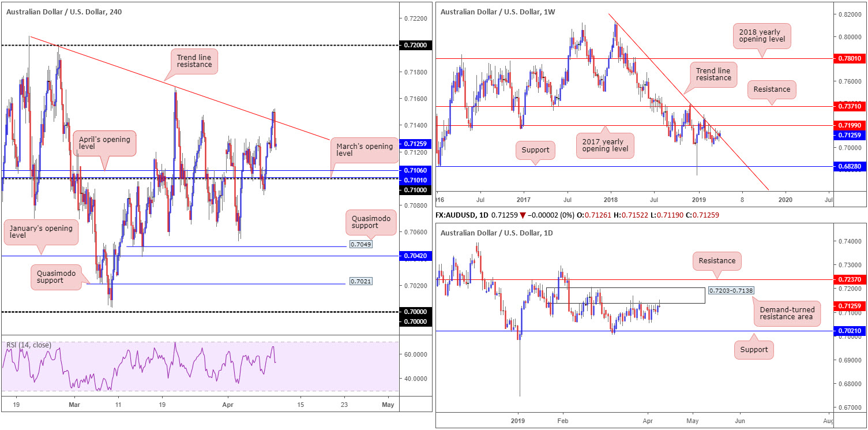Click the Support callout on the daily chart
This screenshot has height=430, width=868.
(754, 349)
